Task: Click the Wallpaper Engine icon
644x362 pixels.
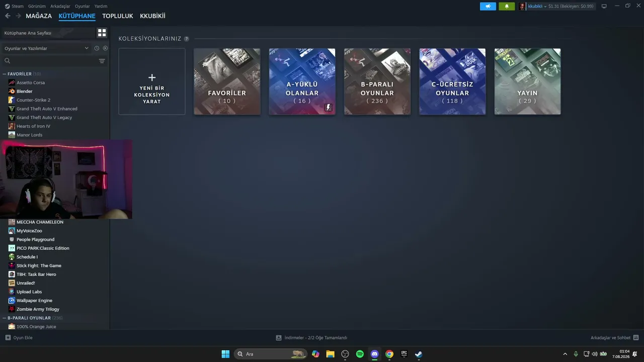Action: pos(12,300)
